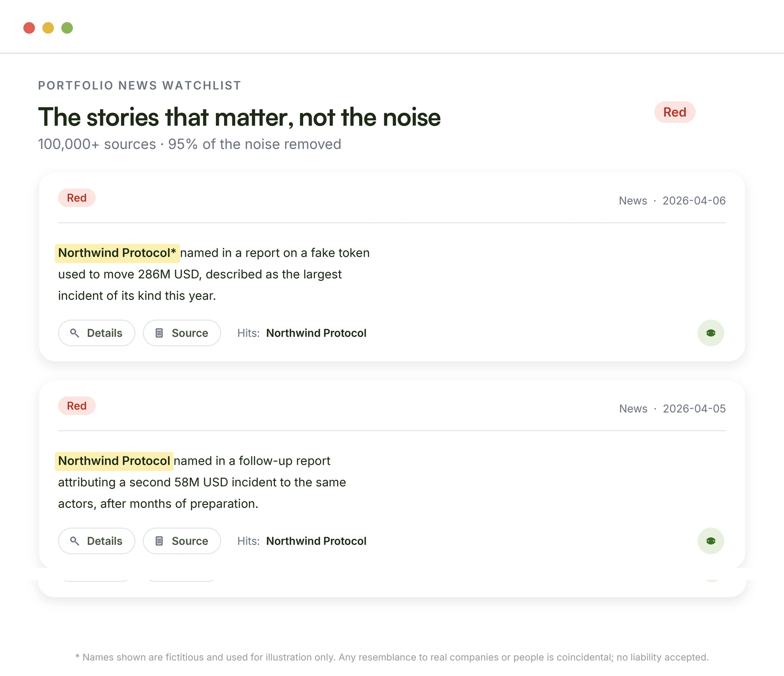Click the green window maximize dot
The height and width of the screenshot is (676, 784).
(67, 28)
